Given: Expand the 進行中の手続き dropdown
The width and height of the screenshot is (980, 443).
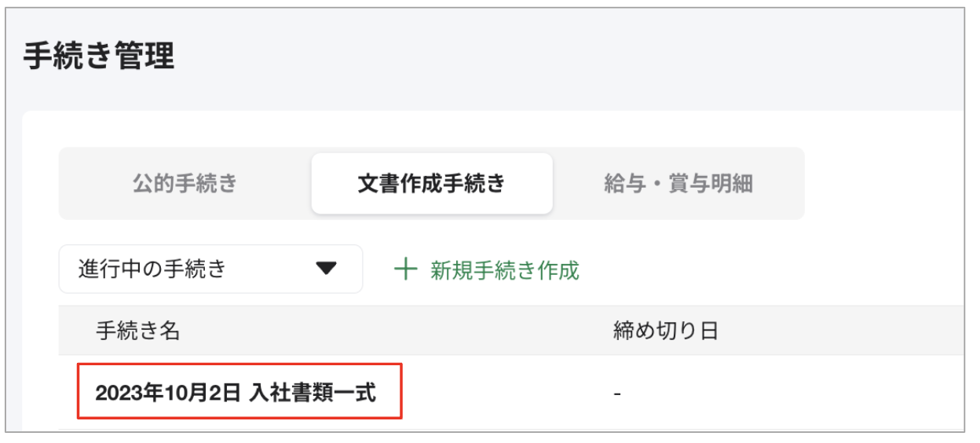Looking at the screenshot, I should [x=210, y=269].
